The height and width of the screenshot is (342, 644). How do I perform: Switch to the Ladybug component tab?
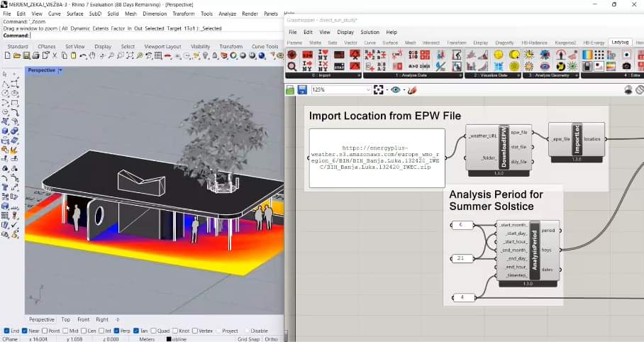pyautogui.click(x=621, y=43)
